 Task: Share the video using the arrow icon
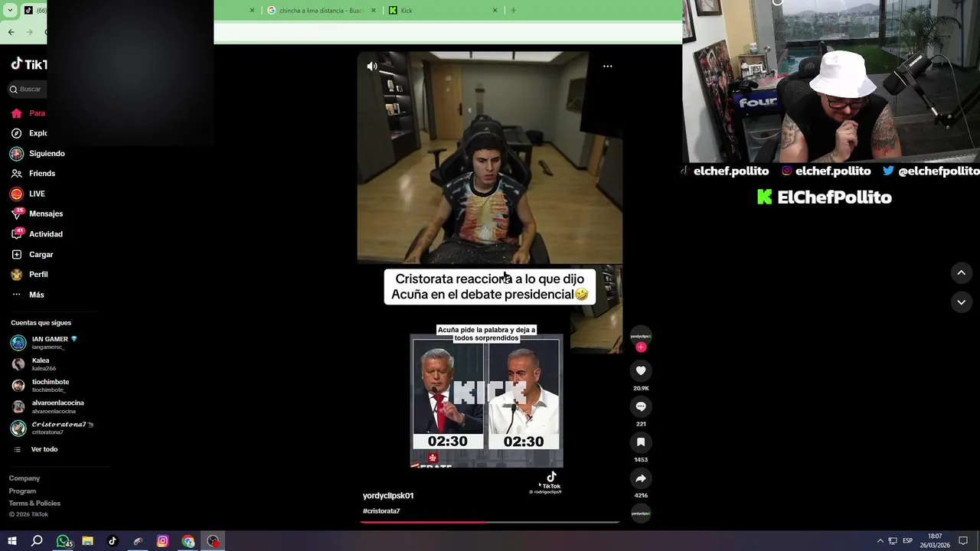(x=641, y=478)
